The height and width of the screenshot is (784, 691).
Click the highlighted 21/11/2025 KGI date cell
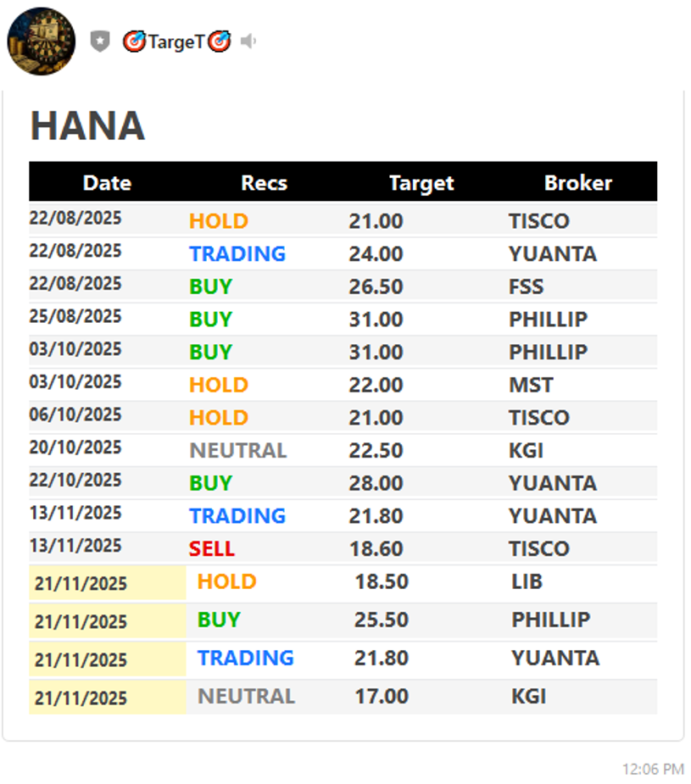click(81, 698)
